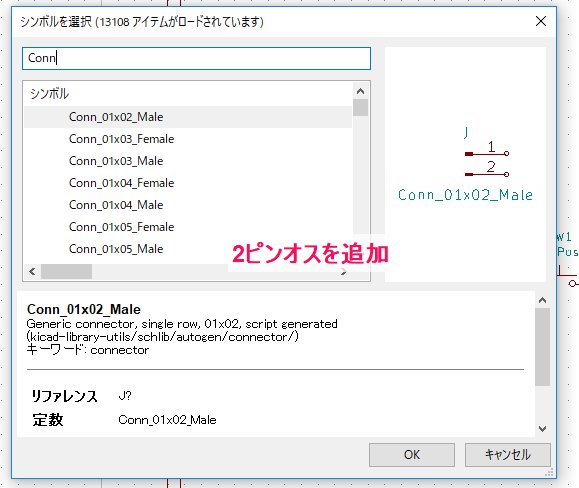Image resolution: width=579 pixels, height=488 pixels.
Task: Click OK to place the symbol
Action: click(412, 455)
